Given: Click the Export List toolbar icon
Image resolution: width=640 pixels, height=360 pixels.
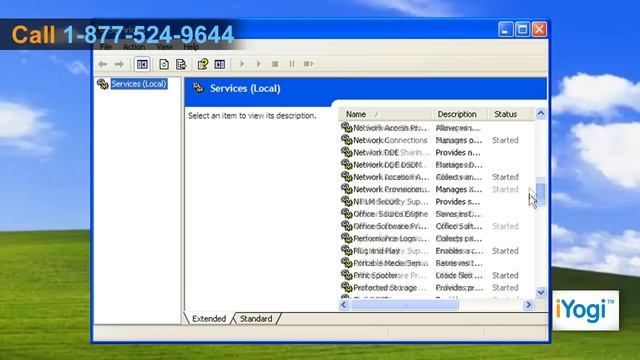Looking at the screenshot, I should (x=181, y=64).
